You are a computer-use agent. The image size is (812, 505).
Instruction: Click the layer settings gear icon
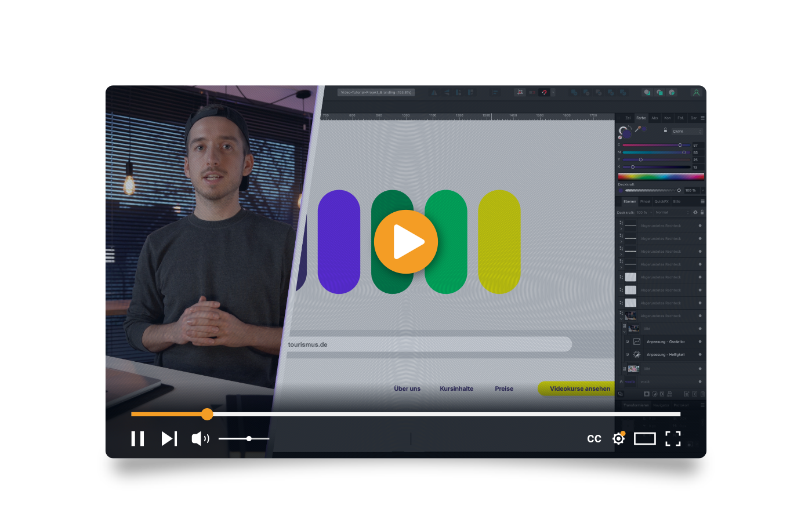[x=695, y=212]
